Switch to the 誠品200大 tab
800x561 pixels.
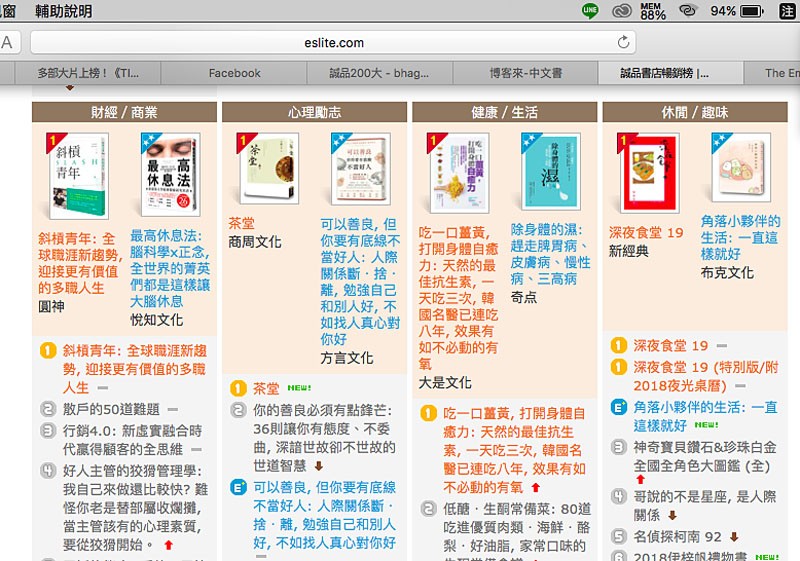(379, 73)
